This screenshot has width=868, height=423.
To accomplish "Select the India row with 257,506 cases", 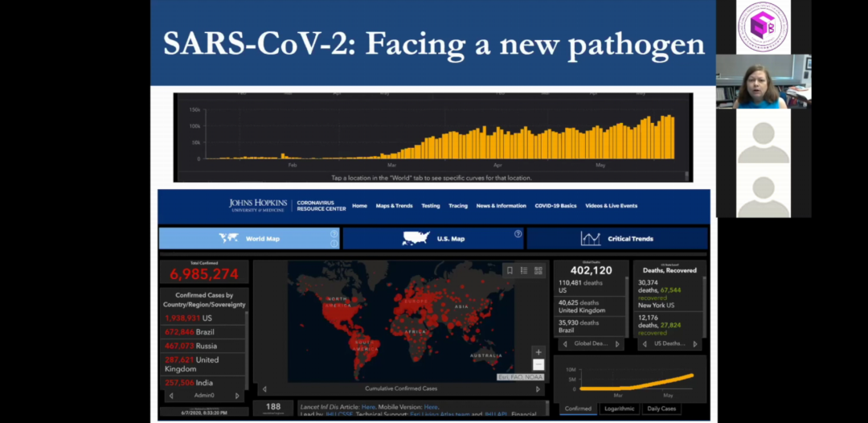I will [203, 383].
